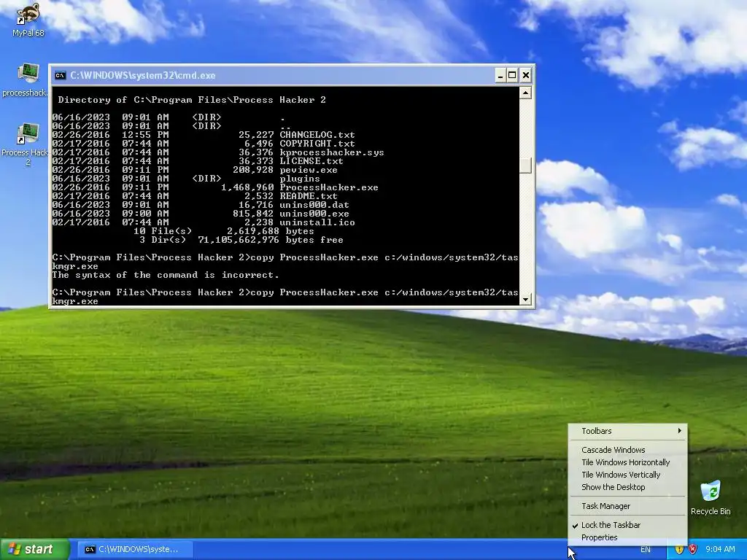Click ProcessHacker.exe in the directory listing
This screenshot has height=560, width=747.
coord(329,187)
